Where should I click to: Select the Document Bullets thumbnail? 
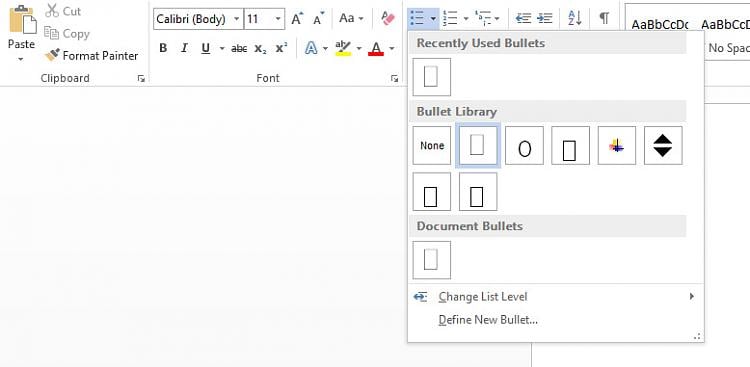[x=431, y=260]
